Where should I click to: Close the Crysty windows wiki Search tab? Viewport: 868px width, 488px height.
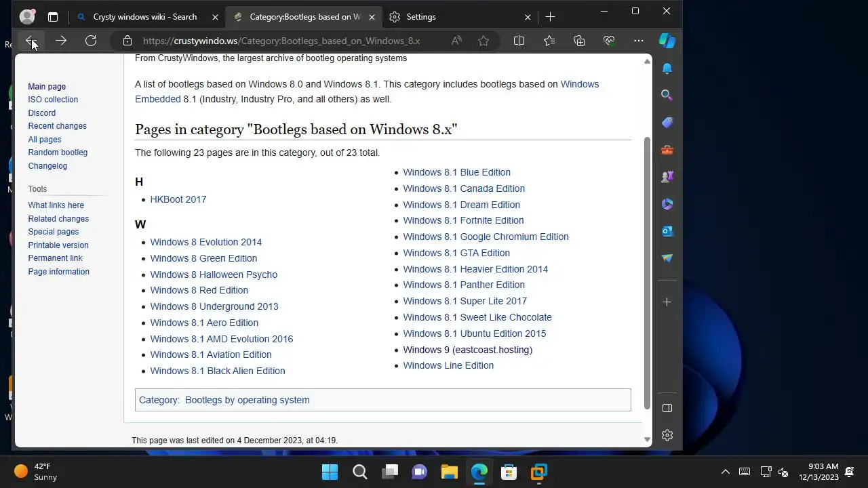[x=216, y=17]
